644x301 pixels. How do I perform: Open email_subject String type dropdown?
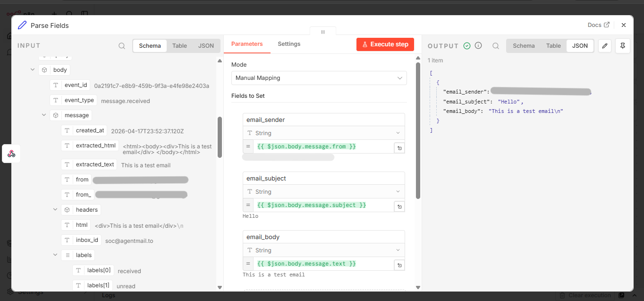click(324, 192)
